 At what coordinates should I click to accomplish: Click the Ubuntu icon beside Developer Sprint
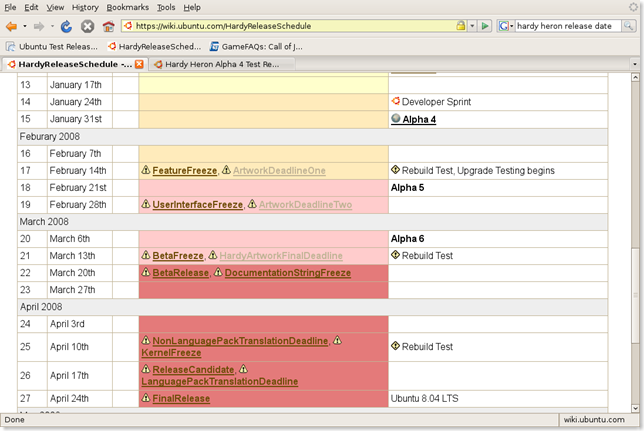[x=396, y=101]
